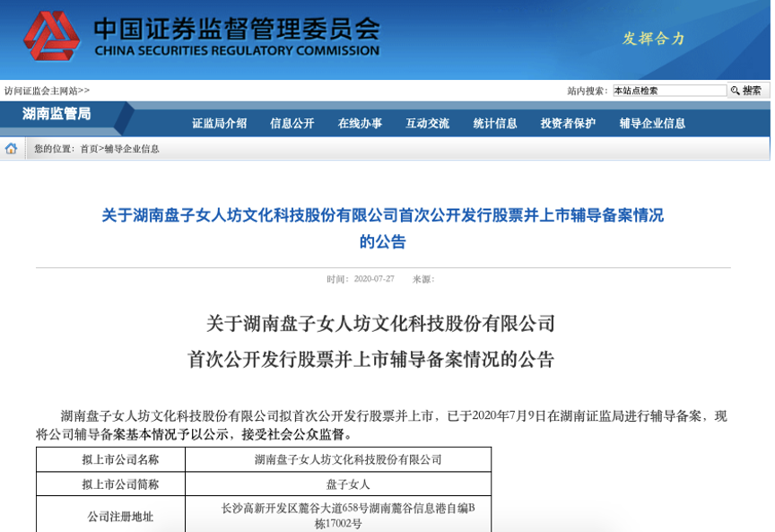Click the 站内搜索 label
This screenshot has height=532, width=775.
click(x=587, y=91)
